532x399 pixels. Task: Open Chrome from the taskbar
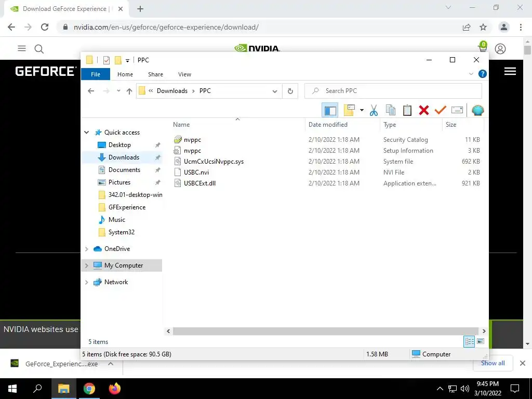89,389
